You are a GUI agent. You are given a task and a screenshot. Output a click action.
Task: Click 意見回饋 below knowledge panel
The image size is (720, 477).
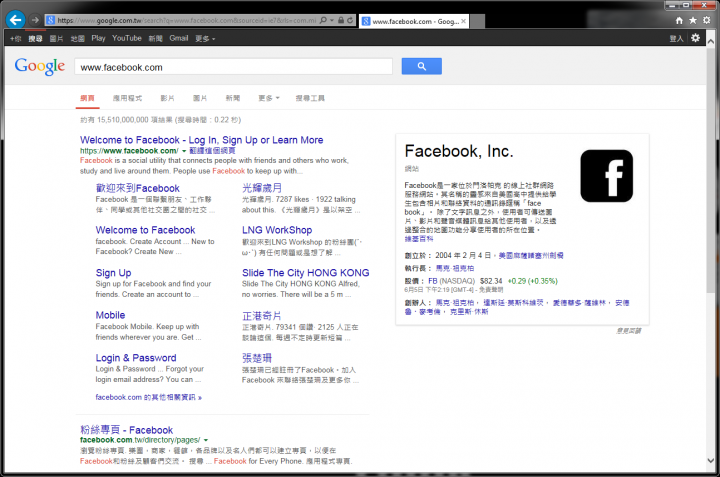(628, 331)
